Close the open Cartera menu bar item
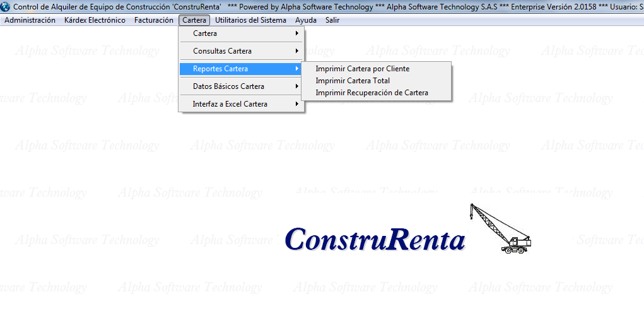The height and width of the screenshot is (316, 644). [194, 20]
